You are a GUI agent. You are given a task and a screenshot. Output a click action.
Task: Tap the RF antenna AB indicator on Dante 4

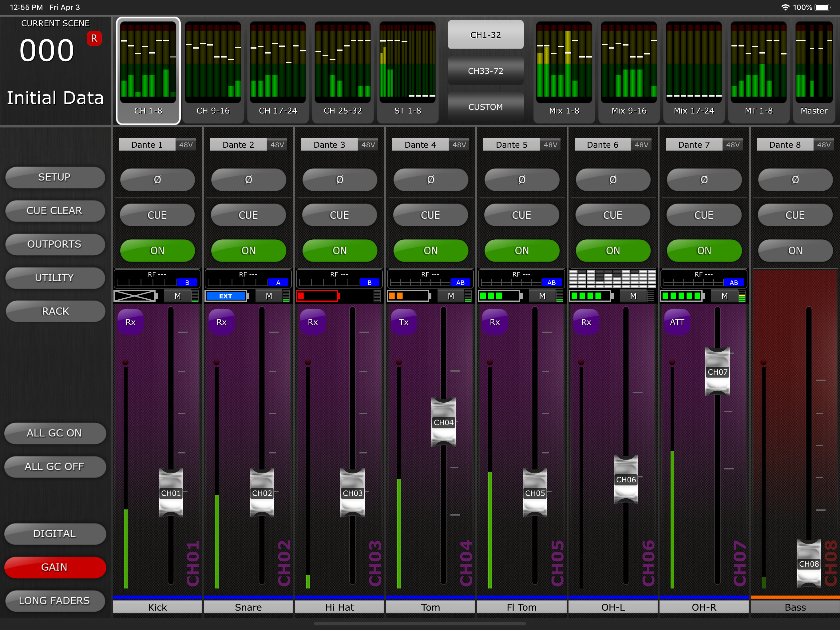[x=460, y=282]
